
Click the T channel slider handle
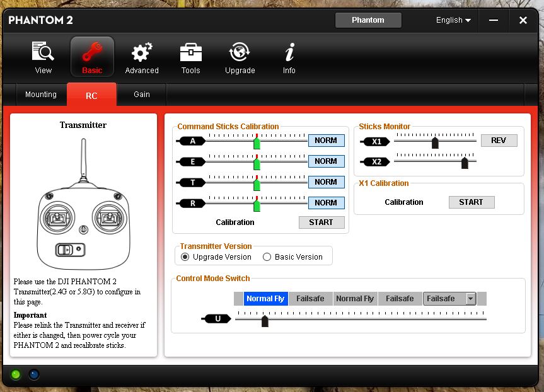(257, 184)
